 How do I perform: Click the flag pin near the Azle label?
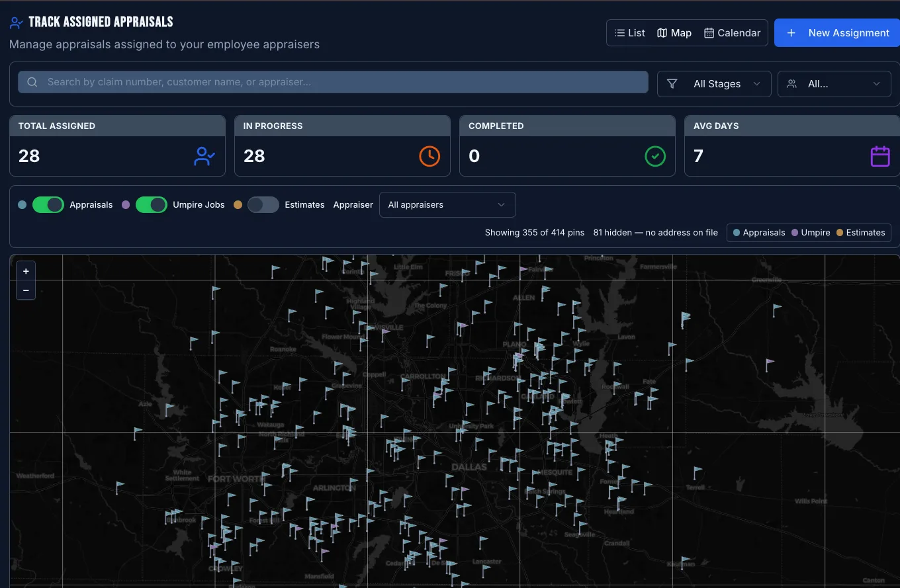[x=169, y=410]
